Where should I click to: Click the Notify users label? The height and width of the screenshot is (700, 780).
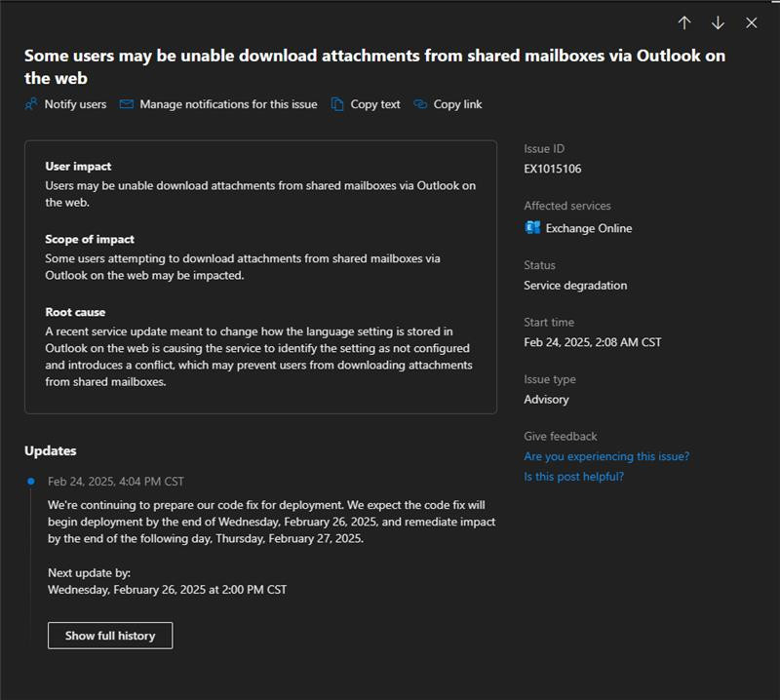pos(75,104)
